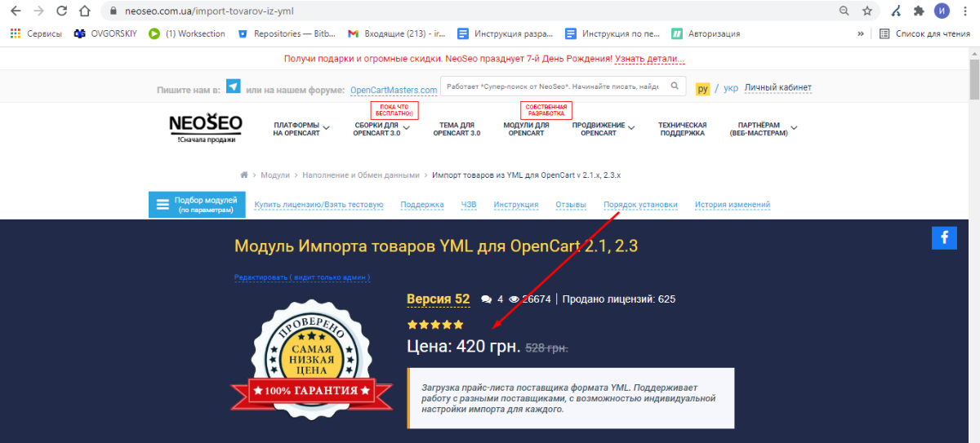980x443 pixels.
Task: Open the Порядок установки tab
Action: tap(640, 205)
